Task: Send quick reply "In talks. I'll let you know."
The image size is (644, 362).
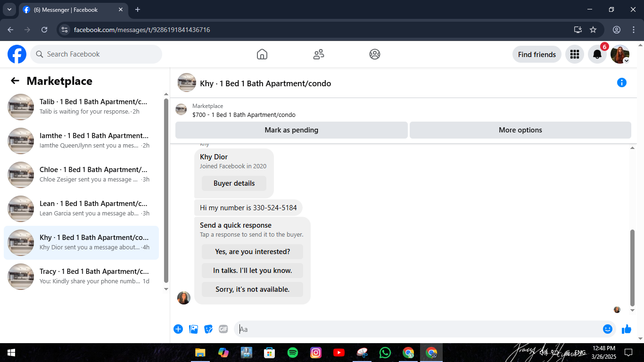Action: pos(252,271)
